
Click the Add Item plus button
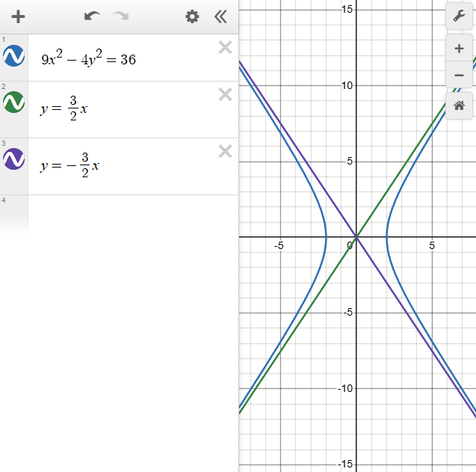(18, 16)
